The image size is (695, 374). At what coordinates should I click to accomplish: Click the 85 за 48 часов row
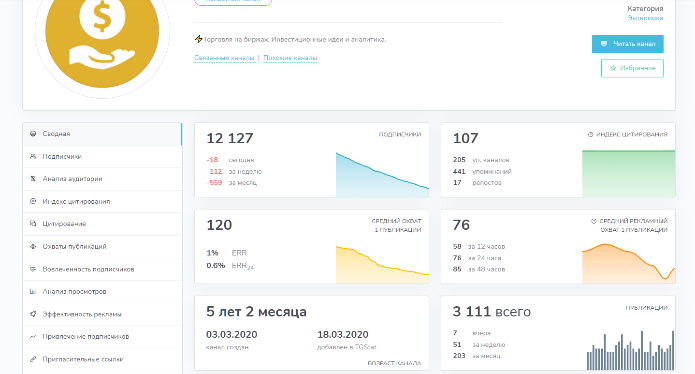(479, 269)
